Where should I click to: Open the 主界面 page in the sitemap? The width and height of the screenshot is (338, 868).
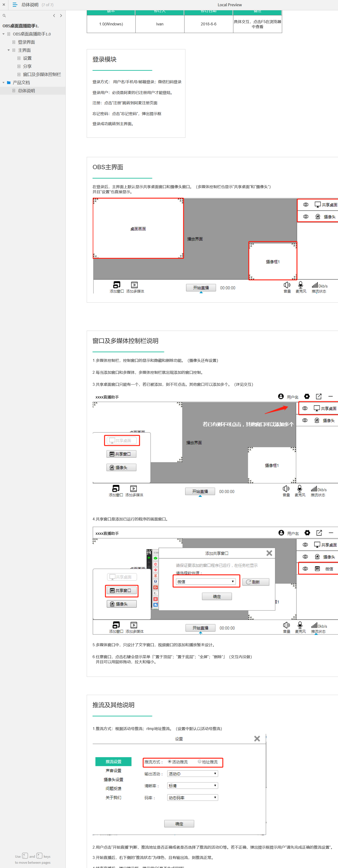24,50
